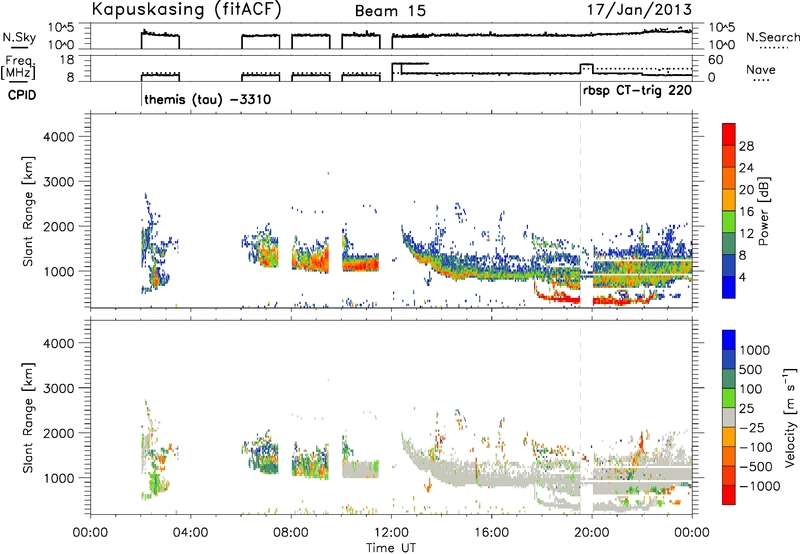Viewport: 800px width, 554px height.
Task: Click the '-1000' label on Velocity colorbar
Action: [x=760, y=486]
